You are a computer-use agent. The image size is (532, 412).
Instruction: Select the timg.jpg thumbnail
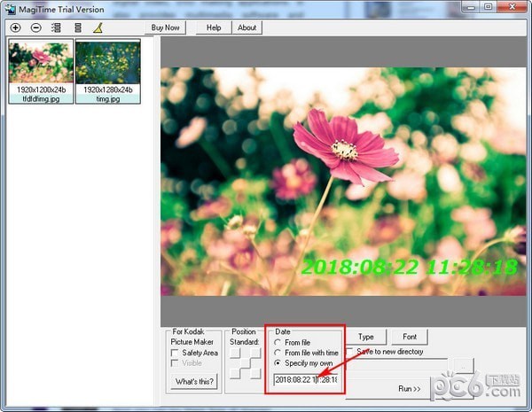pos(108,71)
